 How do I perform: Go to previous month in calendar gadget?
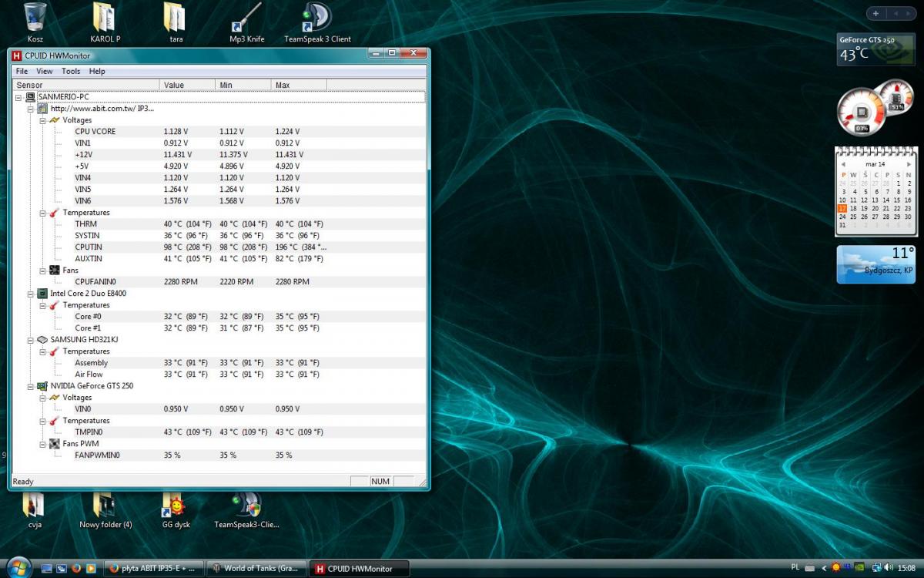click(842, 164)
